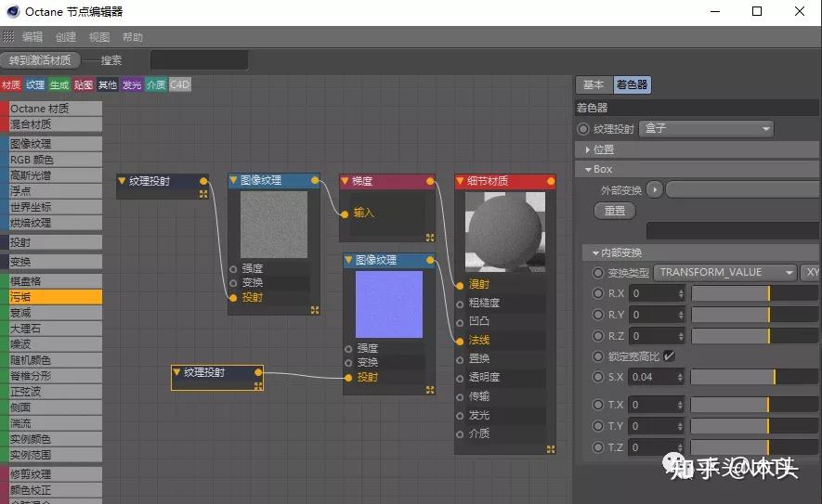Toggle R.Y keyframe circle
Screen dimensions: 822x504
pos(598,315)
